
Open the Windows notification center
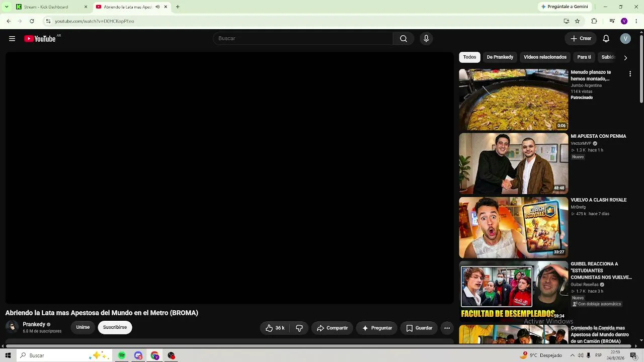(633, 355)
